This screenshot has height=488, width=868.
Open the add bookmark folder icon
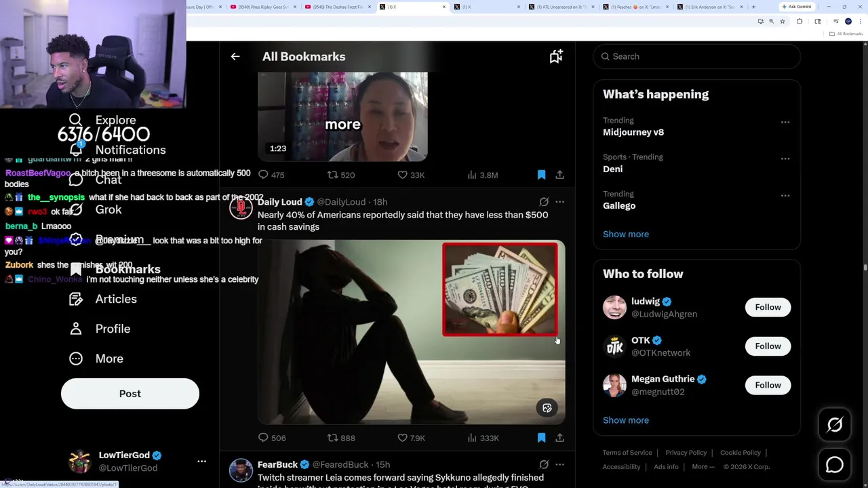[x=556, y=57]
